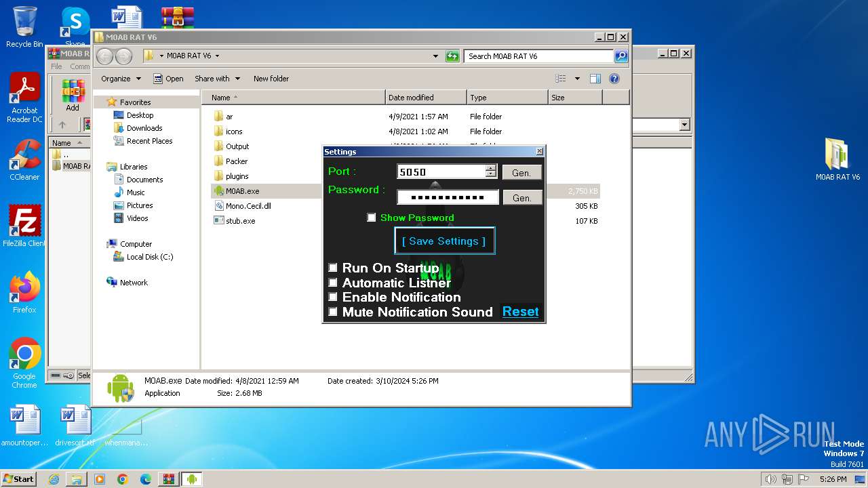Open Explorer help icon

[x=614, y=79]
